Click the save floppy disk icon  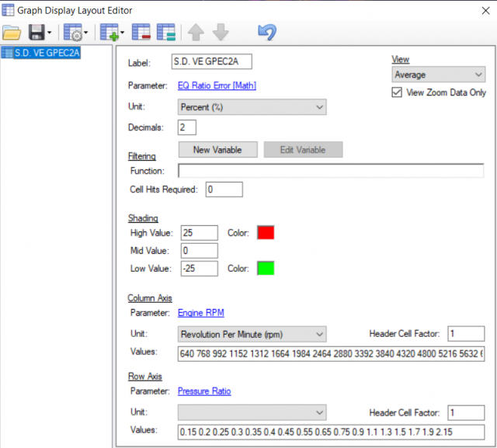click(x=36, y=33)
